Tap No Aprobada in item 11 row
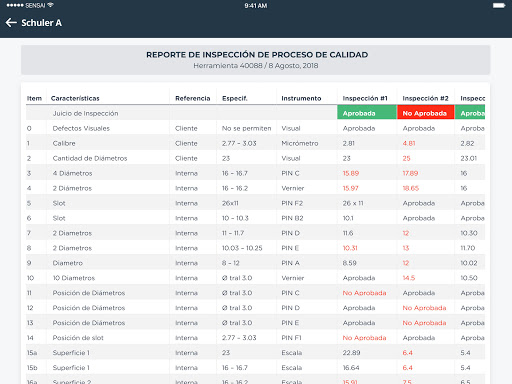This screenshot has width=512, height=384. pyautogui.click(x=364, y=293)
